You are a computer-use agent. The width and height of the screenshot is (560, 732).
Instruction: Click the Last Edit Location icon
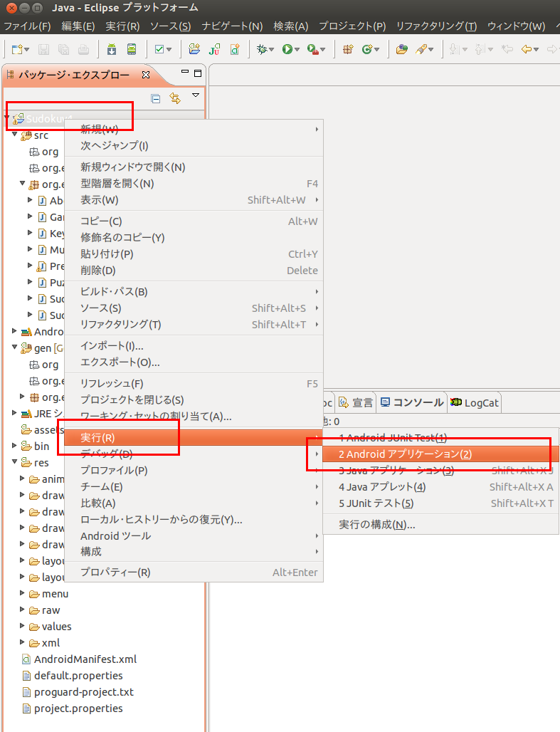click(x=507, y=49)
